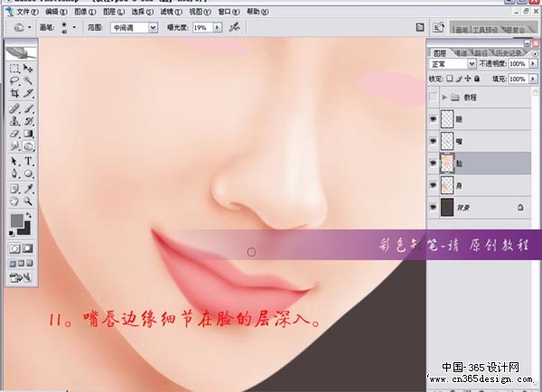Screen dimensions: 542x392
Task: Select the Eraser tool
Action: (14, 134)
